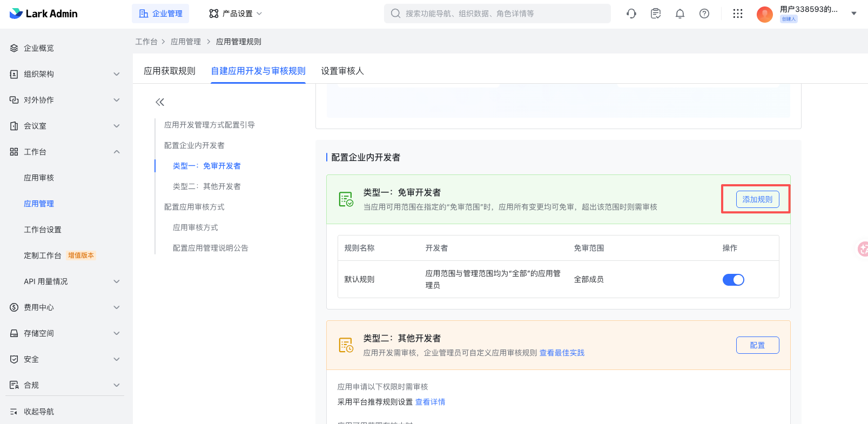The width and height of the screenshot is (868, 424).
Task: Click the 配置 button for 其他开发者
Action: (757, 345)
